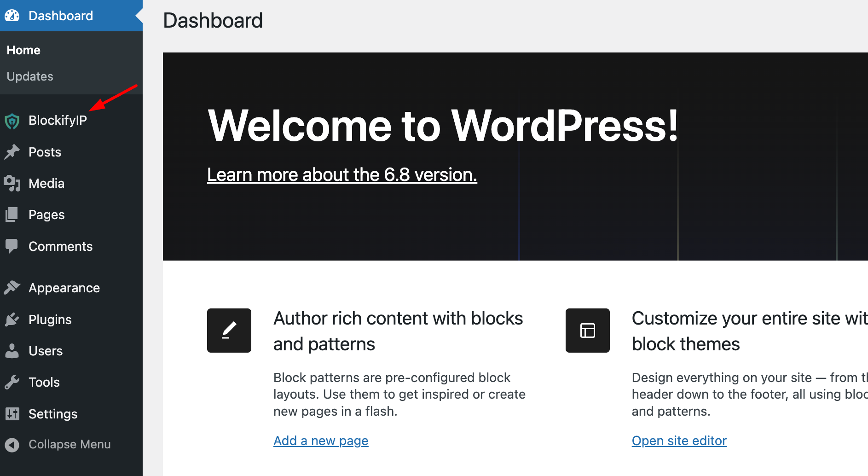Open the Comments menu
The width and height of the screenshot is (868, 476).
click(71, 246)
